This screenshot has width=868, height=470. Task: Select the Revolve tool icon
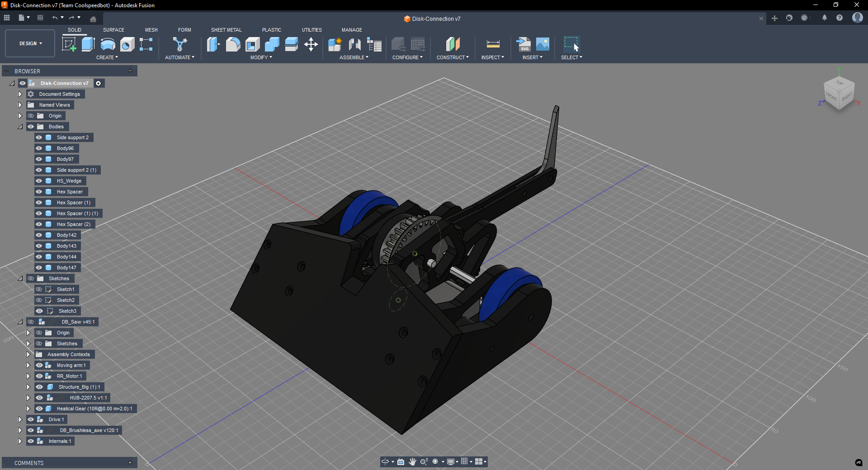tap(108, 44)
